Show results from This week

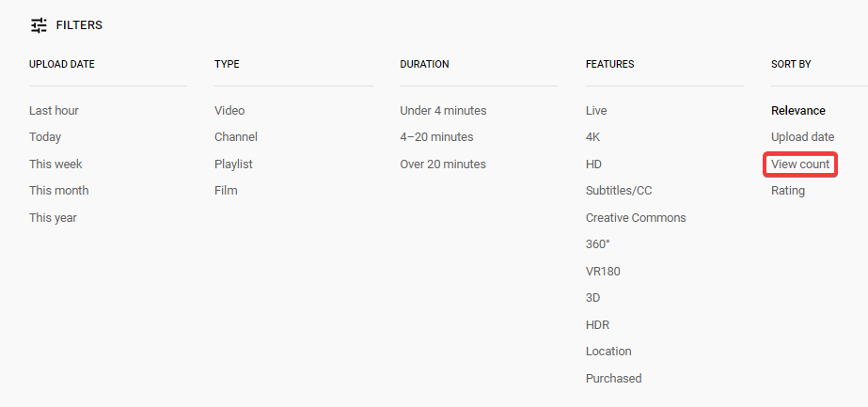[55, 164]
